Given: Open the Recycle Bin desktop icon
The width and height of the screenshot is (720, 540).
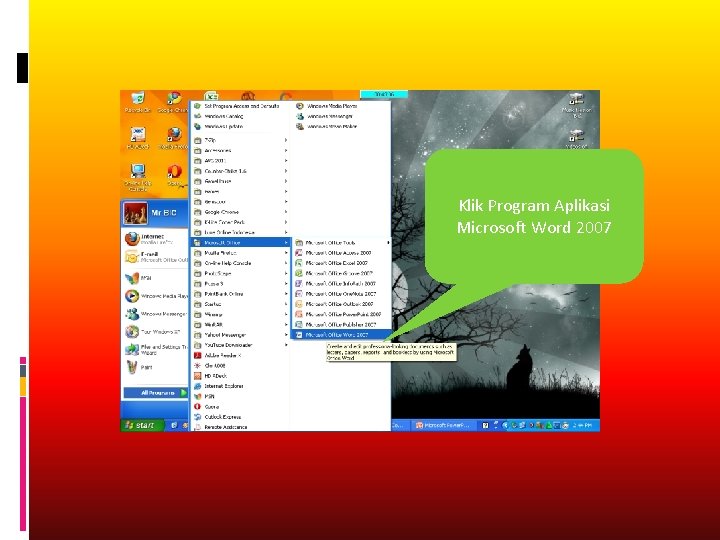Looking at the screenshot, I should (x=137, y=102).
